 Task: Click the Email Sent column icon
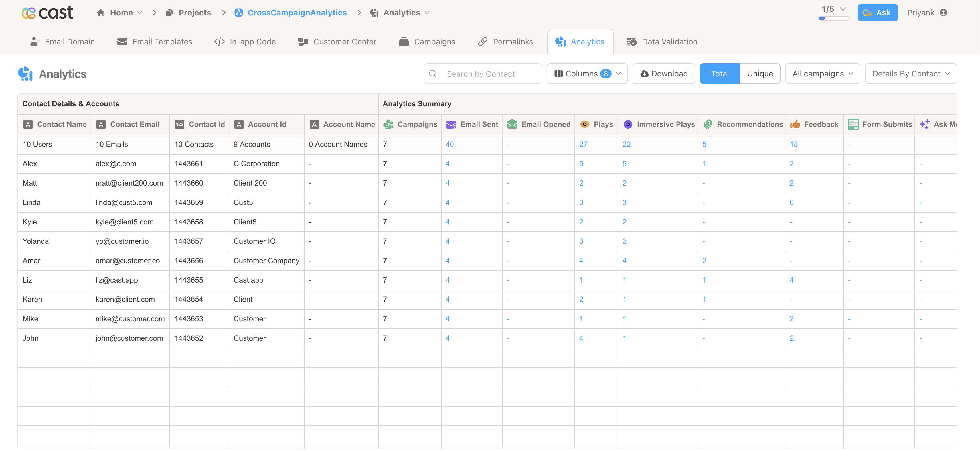tap(451, 124)
